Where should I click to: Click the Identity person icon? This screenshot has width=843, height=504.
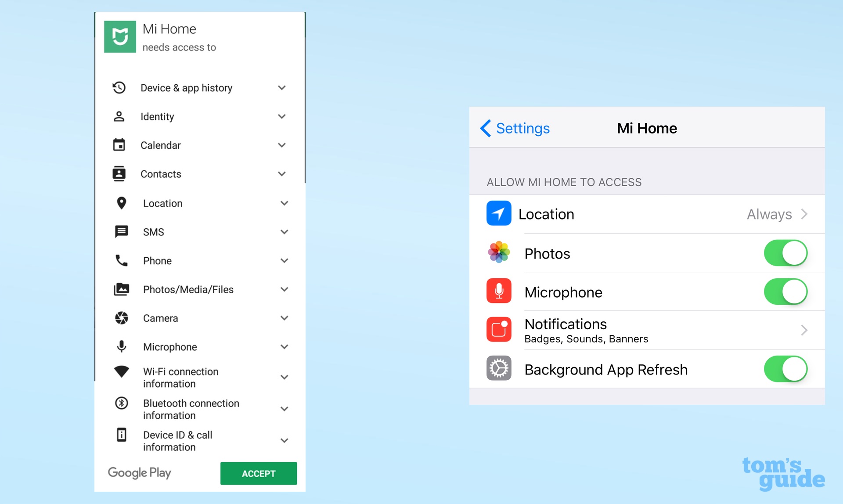coord(119,116)
